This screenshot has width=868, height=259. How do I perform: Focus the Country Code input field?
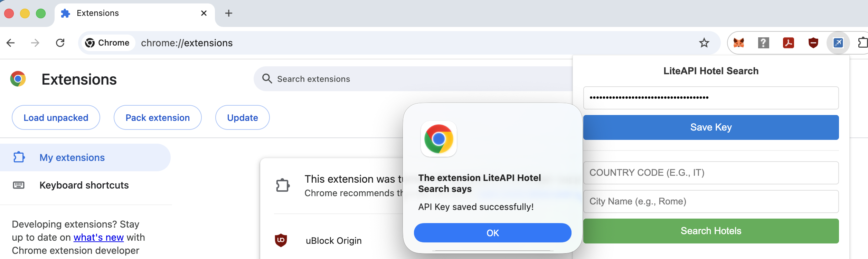[711, 173]
